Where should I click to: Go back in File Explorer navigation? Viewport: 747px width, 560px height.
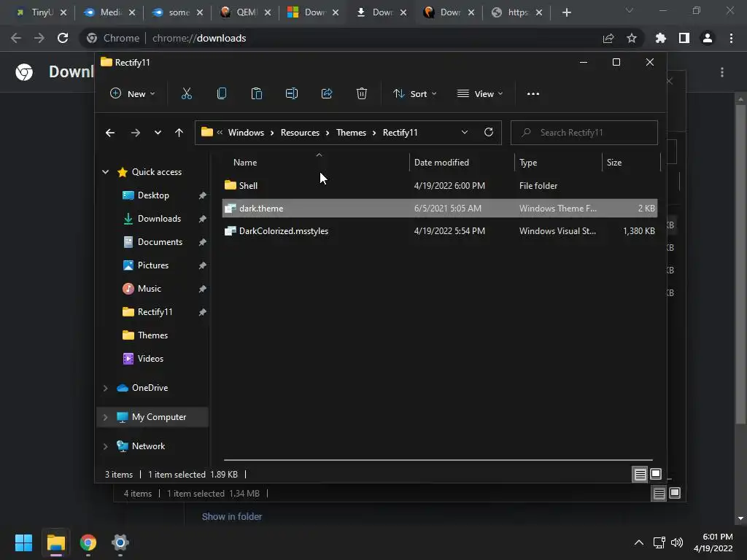tap(110, 133)
